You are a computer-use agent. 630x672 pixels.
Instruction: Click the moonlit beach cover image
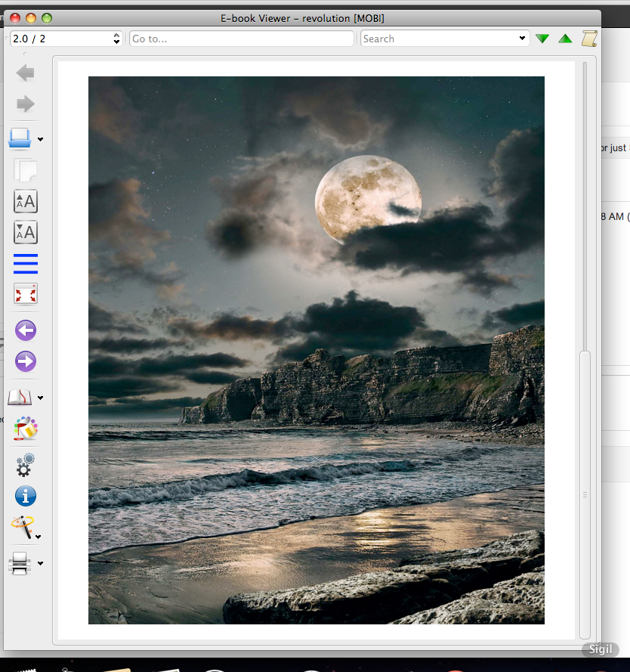(317, 350)
